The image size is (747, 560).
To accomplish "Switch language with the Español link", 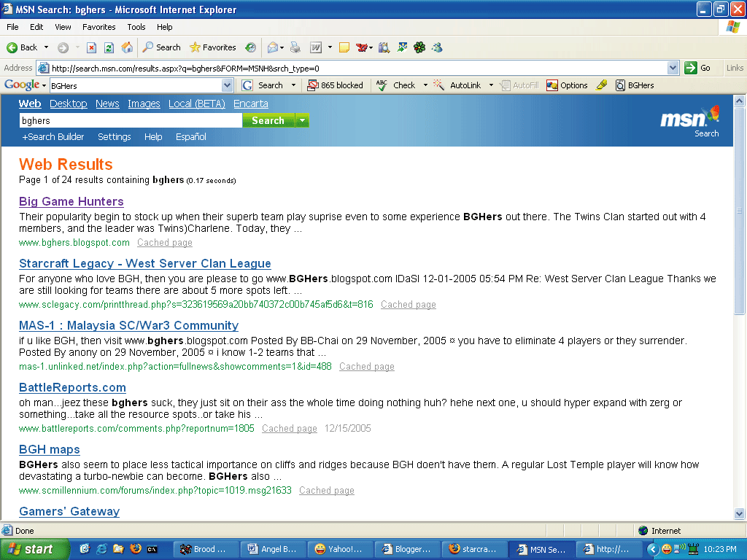I will click(x=191, y=136).
